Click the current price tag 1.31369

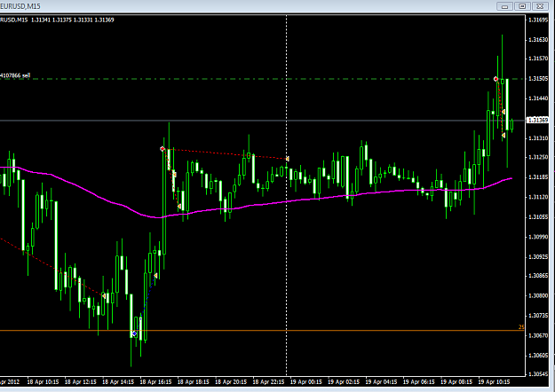[538, 121]
